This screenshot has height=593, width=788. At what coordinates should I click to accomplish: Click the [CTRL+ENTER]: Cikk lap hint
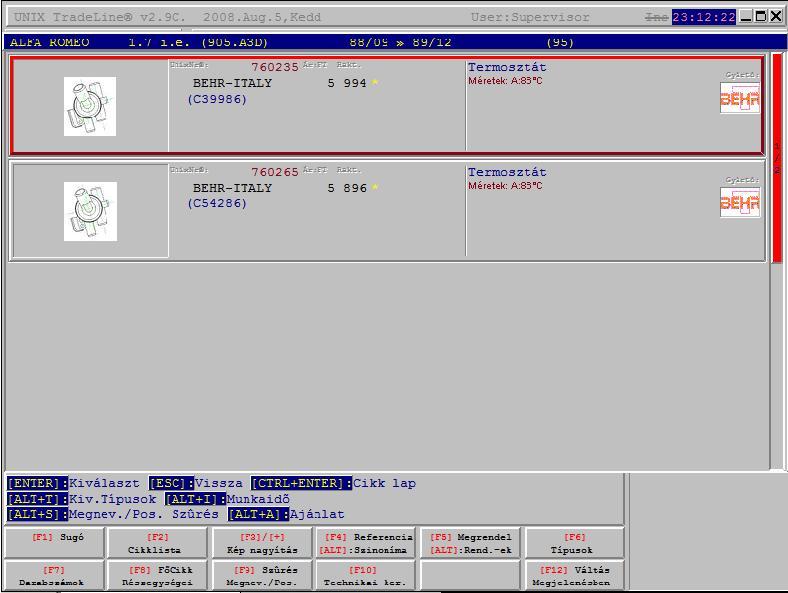pyautogui.click(x=334, y=483)
